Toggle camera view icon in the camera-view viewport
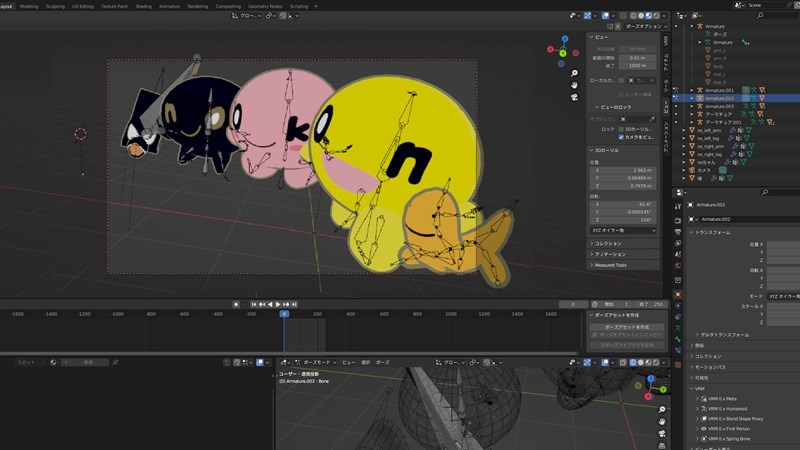This screenshot has width=800, height=450. point(574,97)
